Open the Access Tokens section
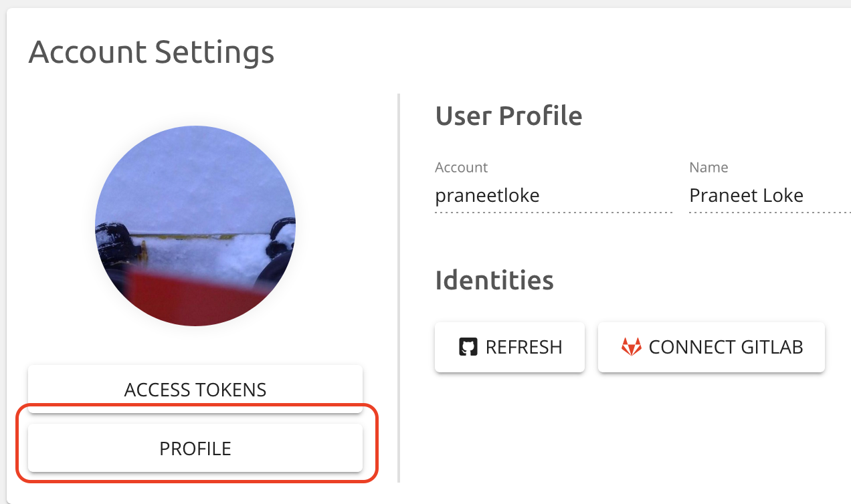 point(195,390)
